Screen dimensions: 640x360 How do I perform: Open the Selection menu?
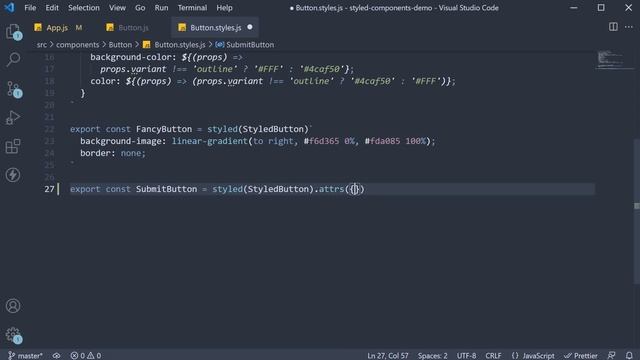pyautogui.click(x=84, y=8)
